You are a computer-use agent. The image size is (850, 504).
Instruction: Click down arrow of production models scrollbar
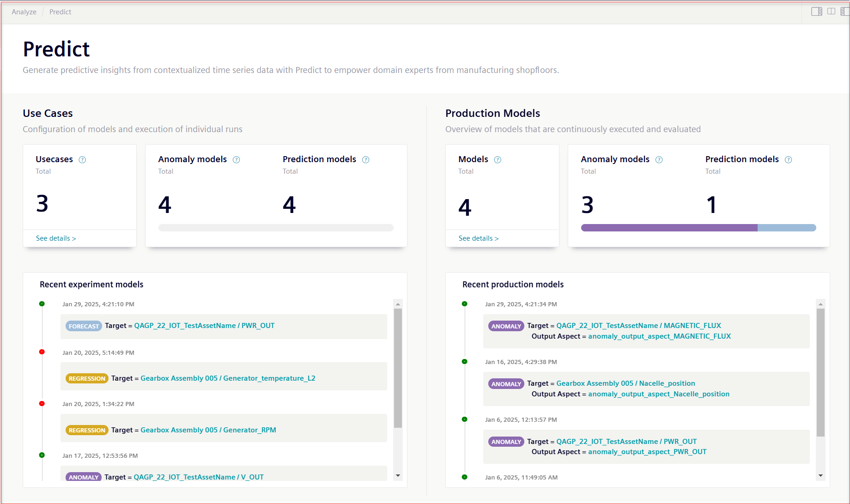820,475
